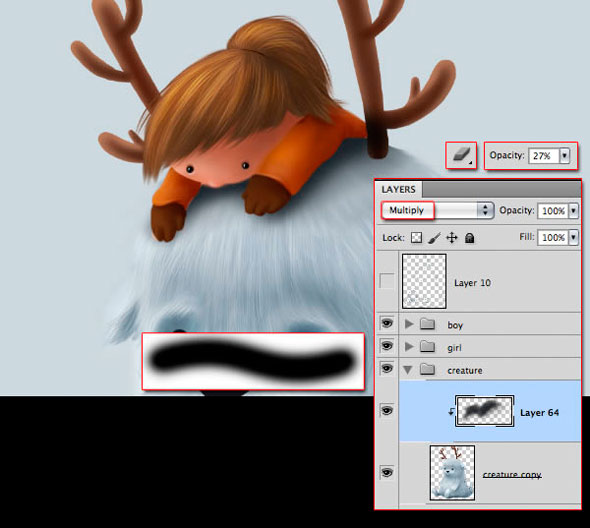Viewport: 590px width, 528px height.
Task: Toggle lock all padlock icon
Action: 470,238
